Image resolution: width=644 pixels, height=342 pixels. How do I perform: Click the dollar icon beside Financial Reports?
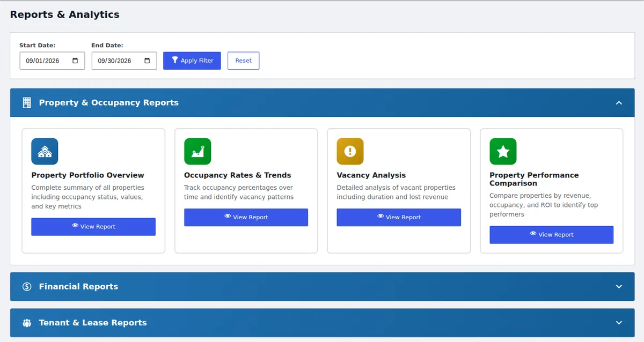point(27,286)
